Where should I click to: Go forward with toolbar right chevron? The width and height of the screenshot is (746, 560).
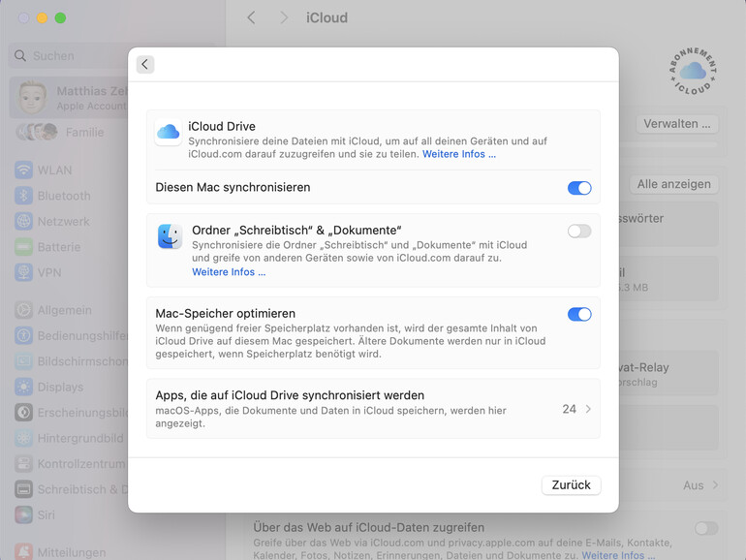(284, 17)
